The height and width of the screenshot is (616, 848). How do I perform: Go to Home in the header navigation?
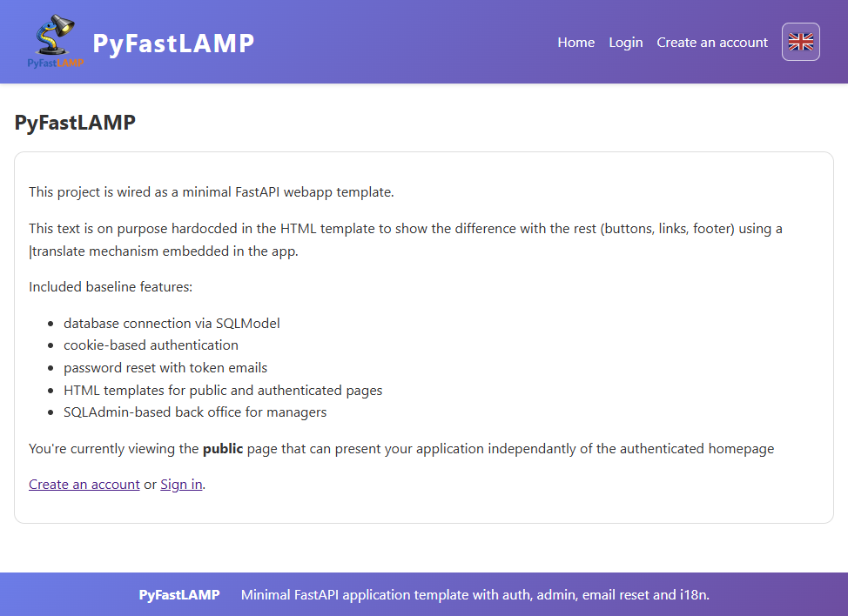[575, 43]
